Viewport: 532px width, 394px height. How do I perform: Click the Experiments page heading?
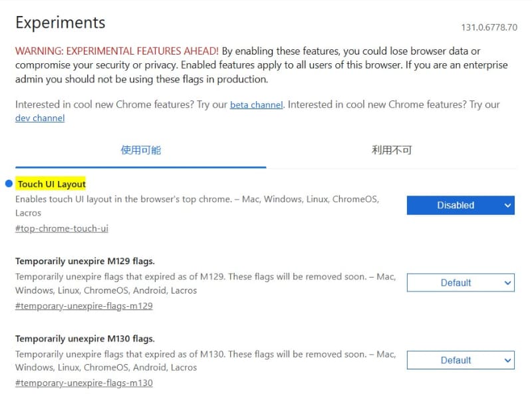click(60, 22)
